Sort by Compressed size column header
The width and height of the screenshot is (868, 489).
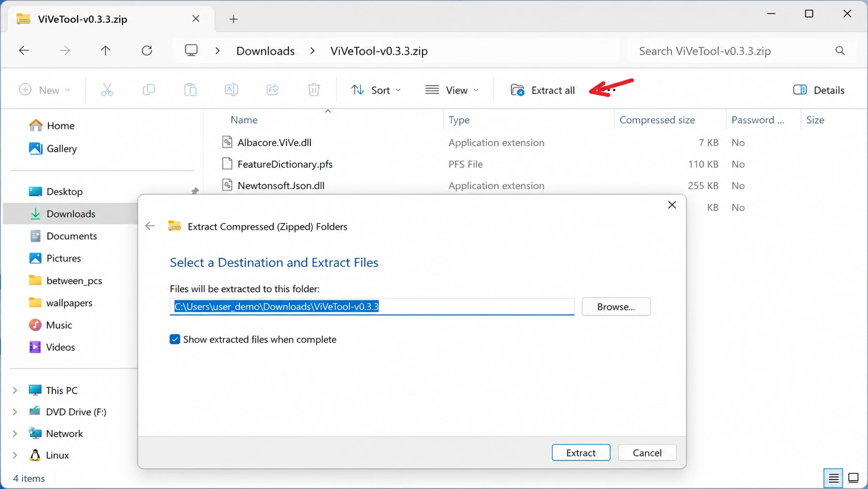pos(657,120)
